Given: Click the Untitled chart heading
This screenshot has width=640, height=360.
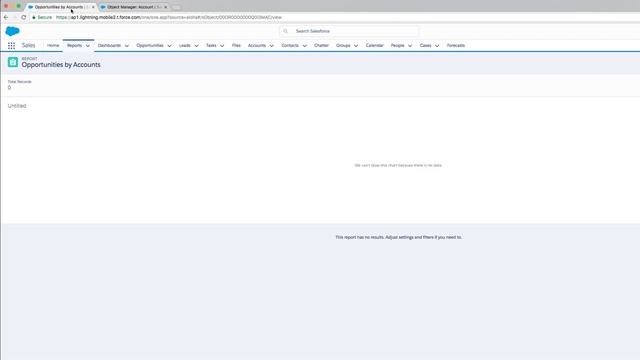Looking at the screenshot, I should pyautogui.click(x=17, y=106).
